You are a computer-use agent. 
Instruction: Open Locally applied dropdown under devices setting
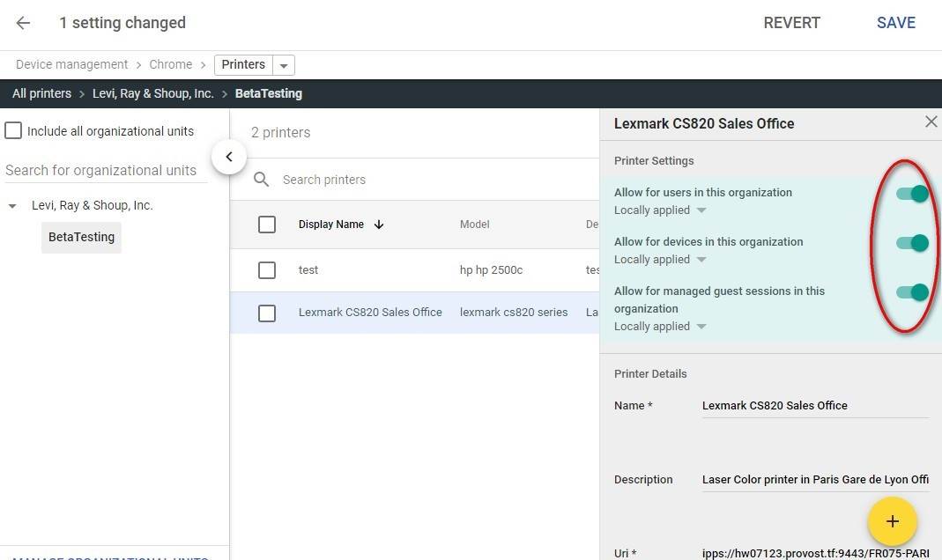pyautogui.click(x=701, y=260)
